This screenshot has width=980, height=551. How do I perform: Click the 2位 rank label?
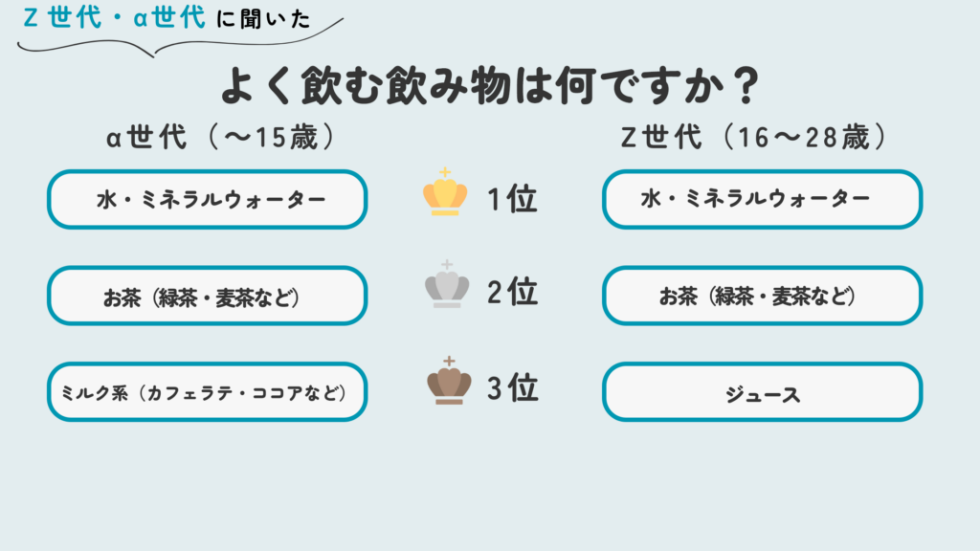click(511, 292)
